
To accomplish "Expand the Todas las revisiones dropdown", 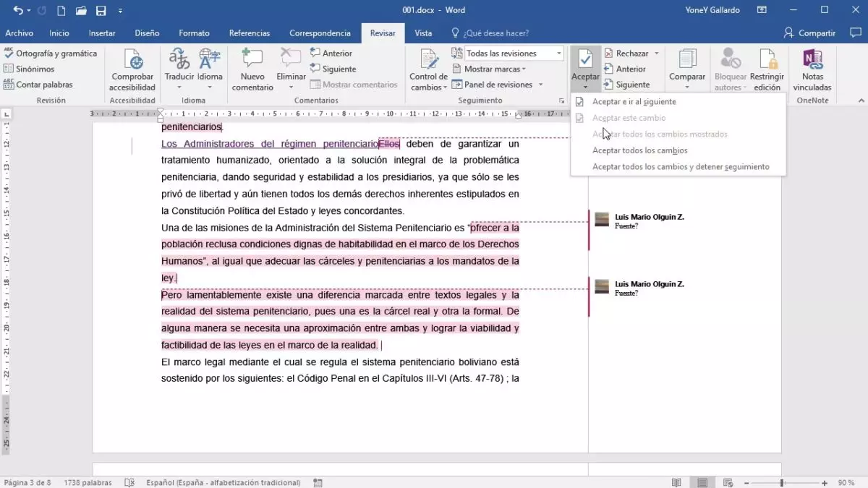I will [559, 53].
